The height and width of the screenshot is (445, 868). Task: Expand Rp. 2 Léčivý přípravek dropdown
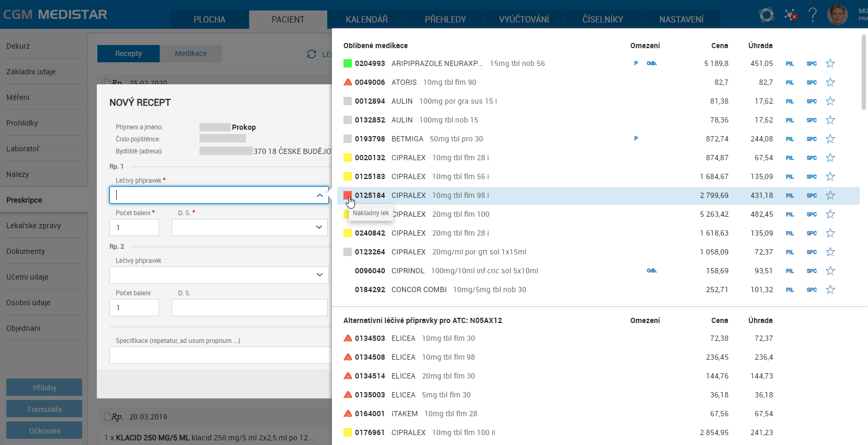click(319, 275)
